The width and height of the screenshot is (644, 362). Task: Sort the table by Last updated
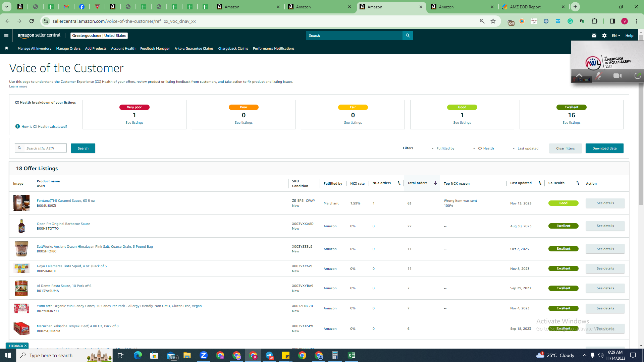540,183
